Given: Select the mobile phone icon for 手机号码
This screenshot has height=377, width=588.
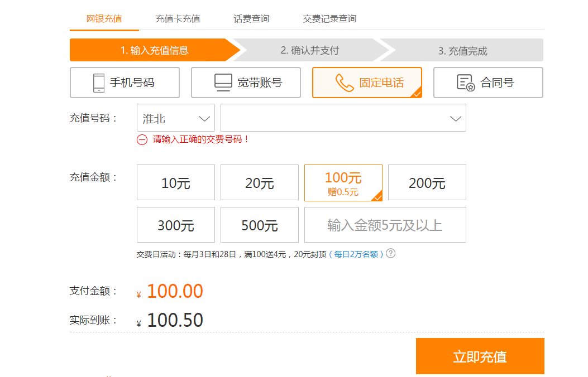Looking at the screenshot, I should (98, 82).
